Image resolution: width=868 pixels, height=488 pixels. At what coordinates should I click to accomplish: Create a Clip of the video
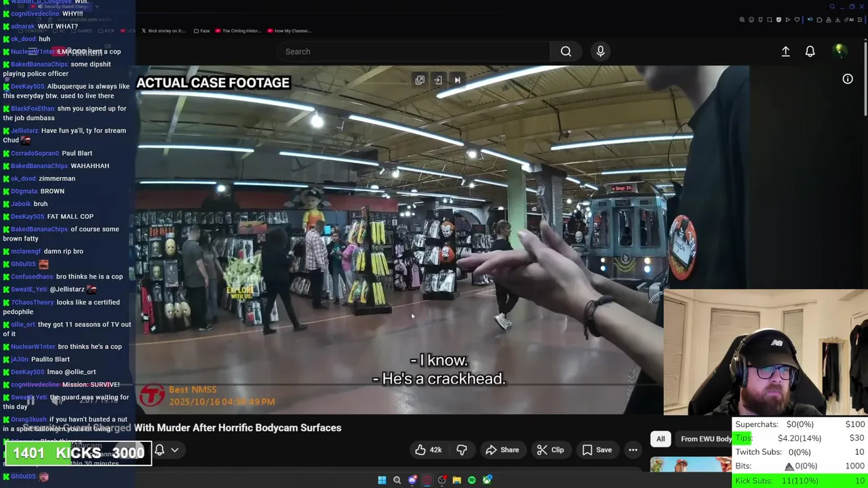coord(550,450)
